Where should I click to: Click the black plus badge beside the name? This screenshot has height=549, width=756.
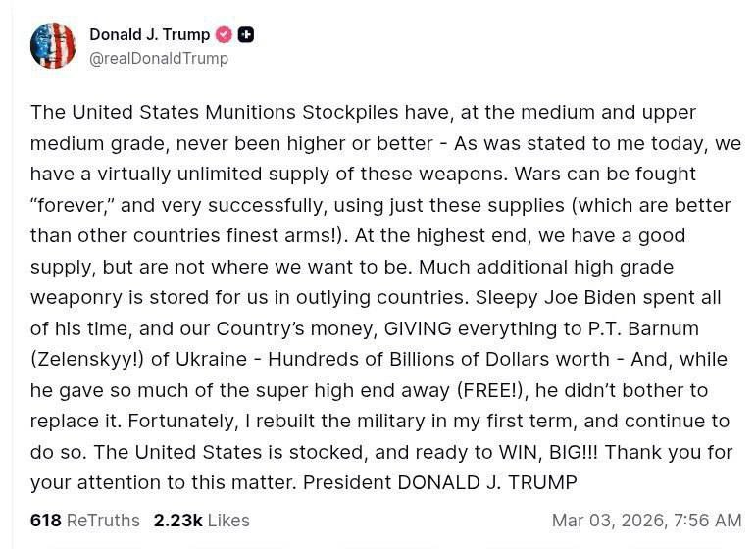click(x=246, y=34)
